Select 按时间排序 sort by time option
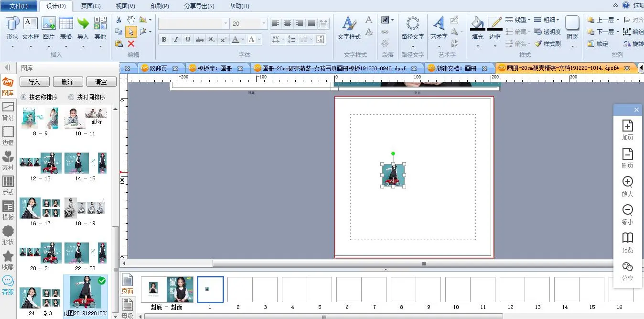Viewport: 644px width, 319px height. click(x=71, y=97)
